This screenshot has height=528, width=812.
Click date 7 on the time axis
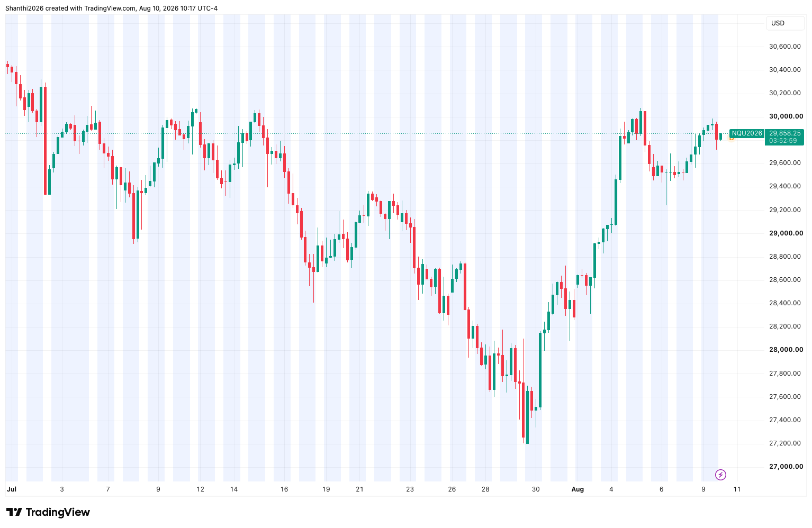(x=108, y=489)
